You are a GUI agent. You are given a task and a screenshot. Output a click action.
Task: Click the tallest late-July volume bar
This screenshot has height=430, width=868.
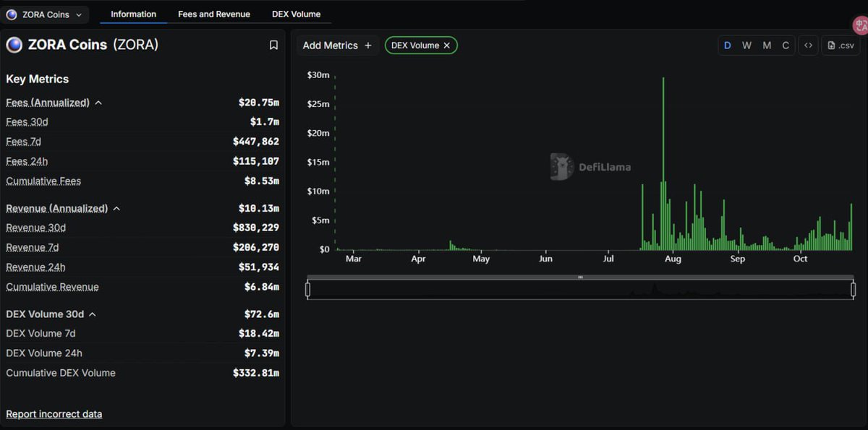pos(663,163)
